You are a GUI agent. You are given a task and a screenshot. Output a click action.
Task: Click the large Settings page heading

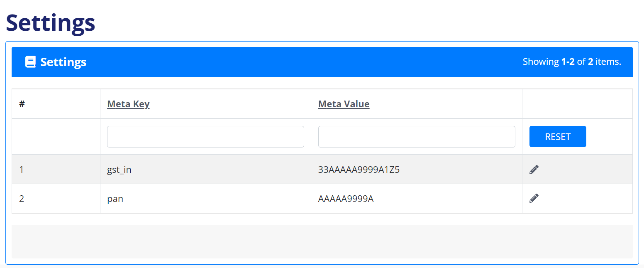[51, 23]
